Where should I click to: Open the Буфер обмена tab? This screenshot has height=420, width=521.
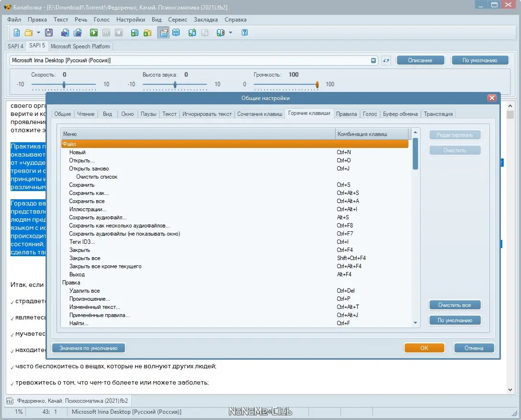point(400,114)
